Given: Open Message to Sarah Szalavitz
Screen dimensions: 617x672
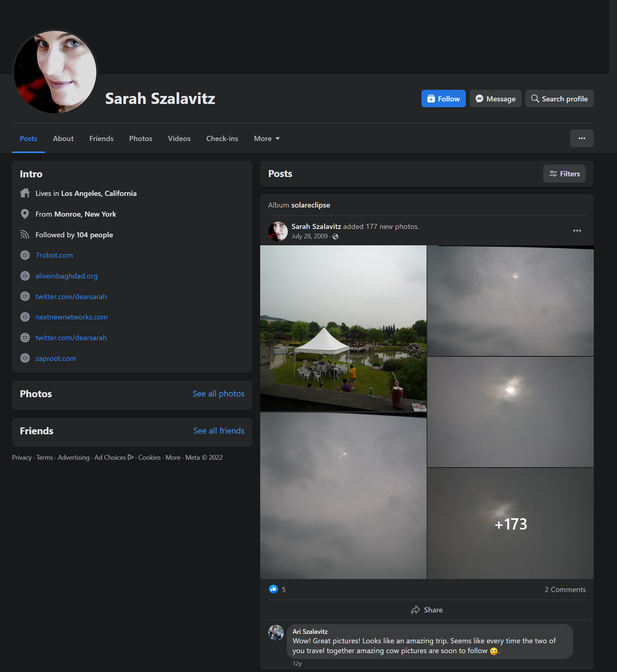Looking at the screenshot, I should click(x=495, y=98).
